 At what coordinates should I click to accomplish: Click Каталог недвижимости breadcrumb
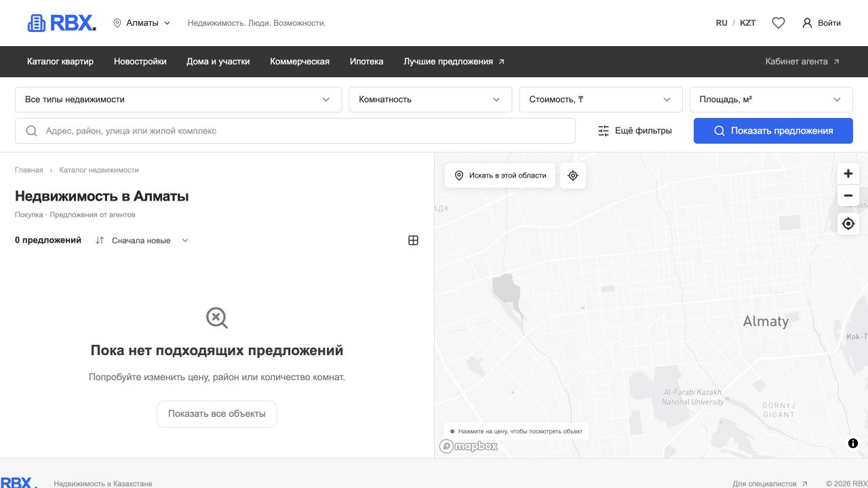[x=99, y=170]
